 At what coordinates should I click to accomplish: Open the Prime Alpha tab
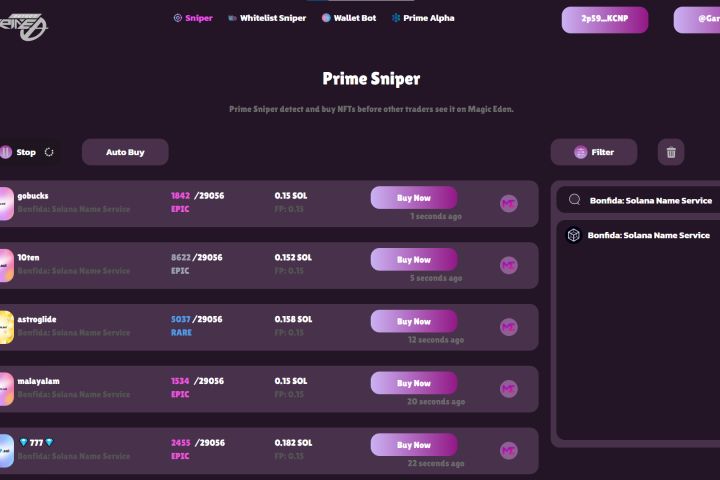[423, 18]
